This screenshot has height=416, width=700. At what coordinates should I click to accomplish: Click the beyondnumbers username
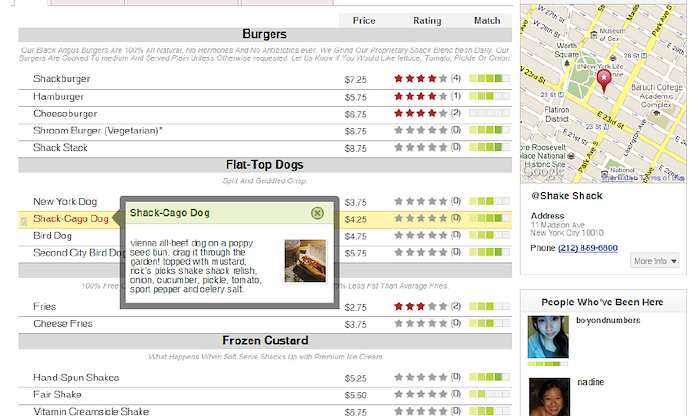(608, 320)
